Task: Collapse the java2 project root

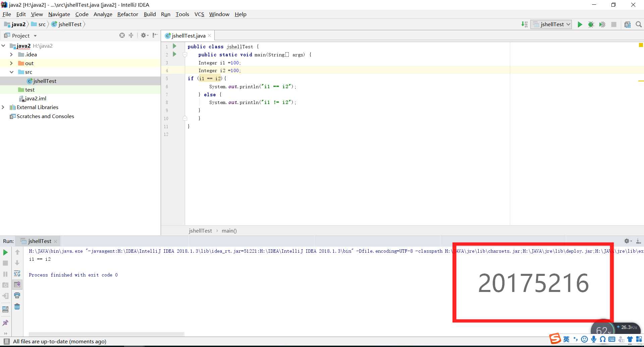Action: point(3,46)
